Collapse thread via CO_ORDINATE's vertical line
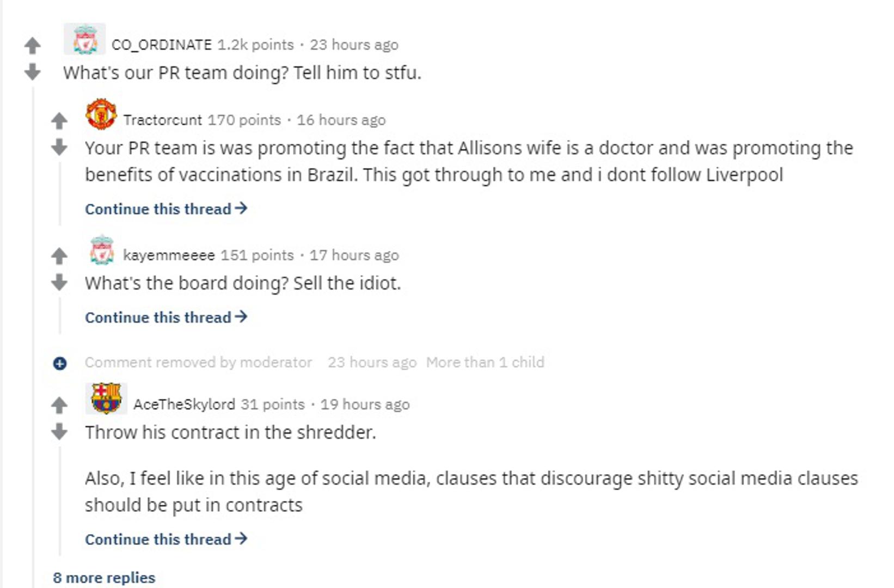The height and width of the screenshot is (588, 894). click(33, 327)
